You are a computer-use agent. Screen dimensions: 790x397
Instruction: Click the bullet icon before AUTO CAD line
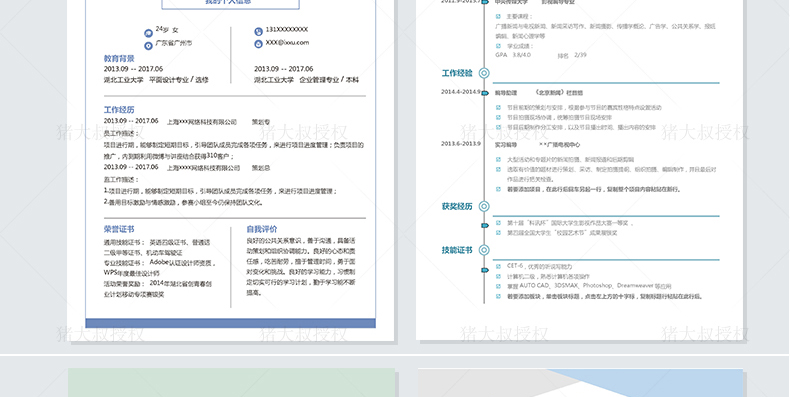tap(498, 286)
